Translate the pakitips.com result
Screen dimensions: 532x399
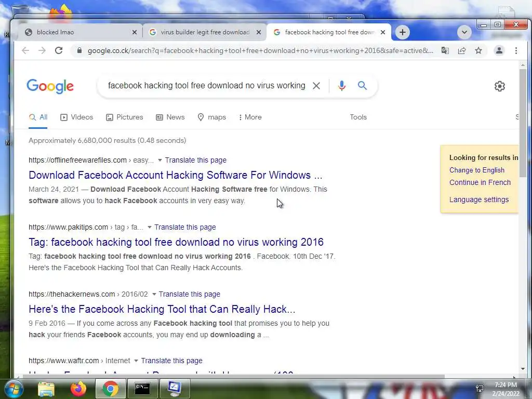185,227
